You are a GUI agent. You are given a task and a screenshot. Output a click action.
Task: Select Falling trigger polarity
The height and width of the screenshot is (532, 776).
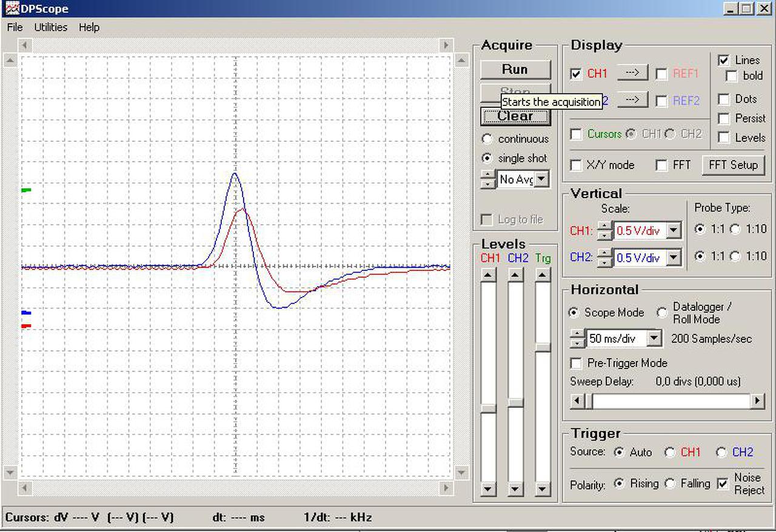[x=670, y=484]
